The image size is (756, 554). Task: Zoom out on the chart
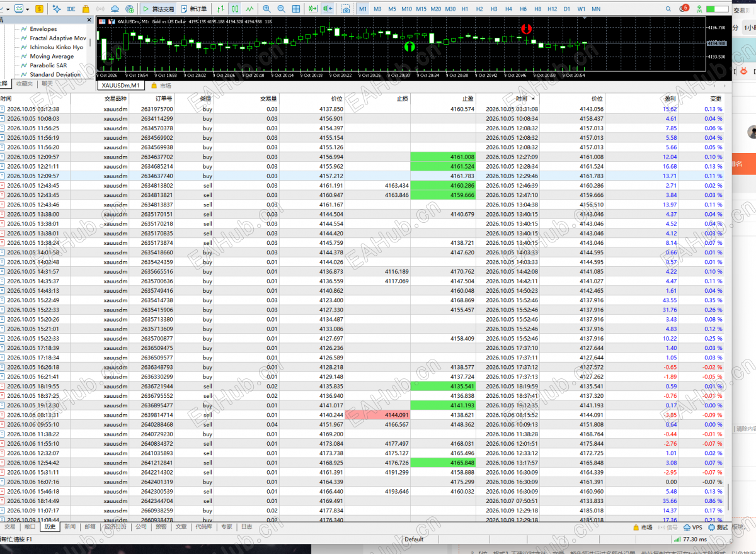[x=281, y=9]
